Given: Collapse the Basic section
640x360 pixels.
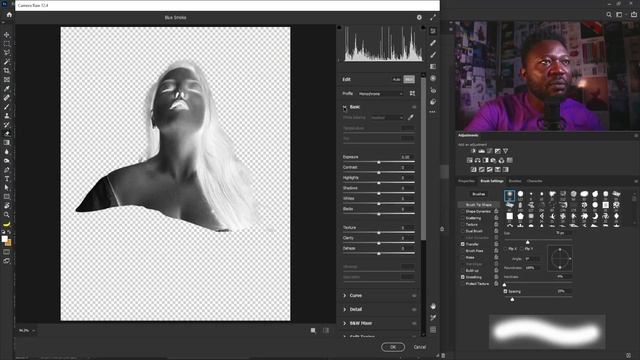Looking at the screenshot, I should (x=345, y=107).
